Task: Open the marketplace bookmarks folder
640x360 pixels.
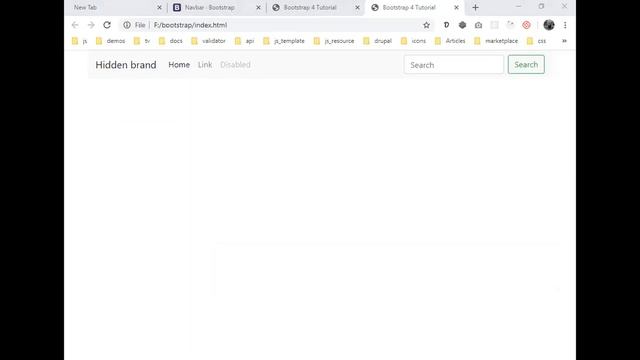Action: [x=496, y=41]
